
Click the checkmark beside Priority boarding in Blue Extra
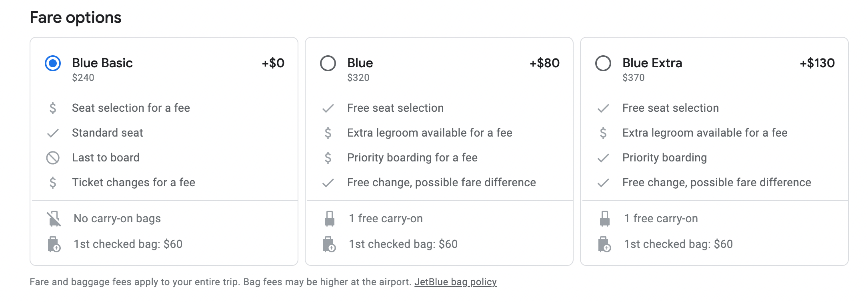603,158
